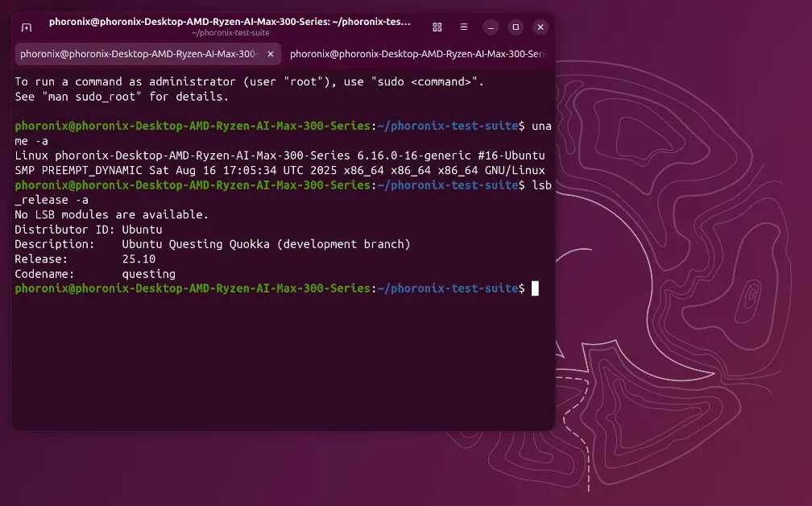Click the terminal cursor at the last prompt

[x=535, y=288]
